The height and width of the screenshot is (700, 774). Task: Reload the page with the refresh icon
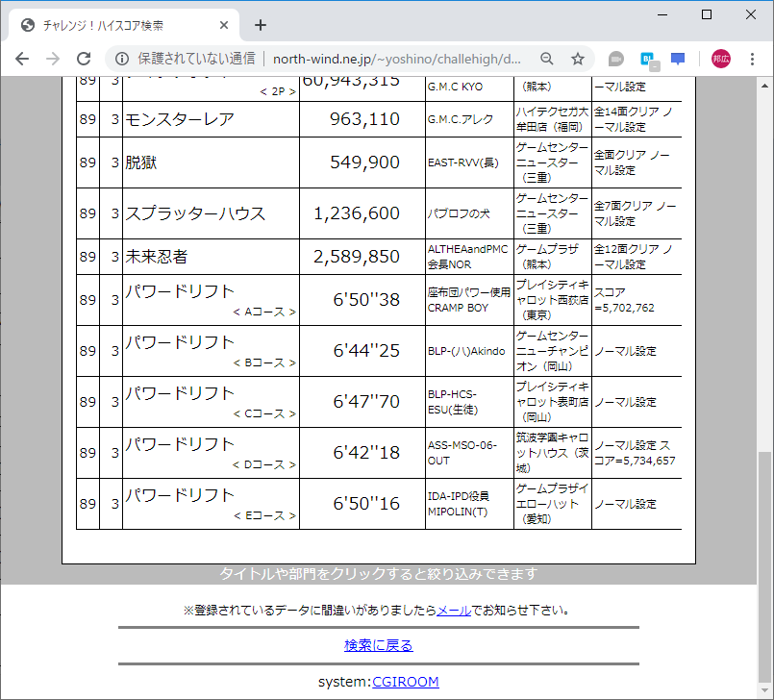[x=84, y=59]
